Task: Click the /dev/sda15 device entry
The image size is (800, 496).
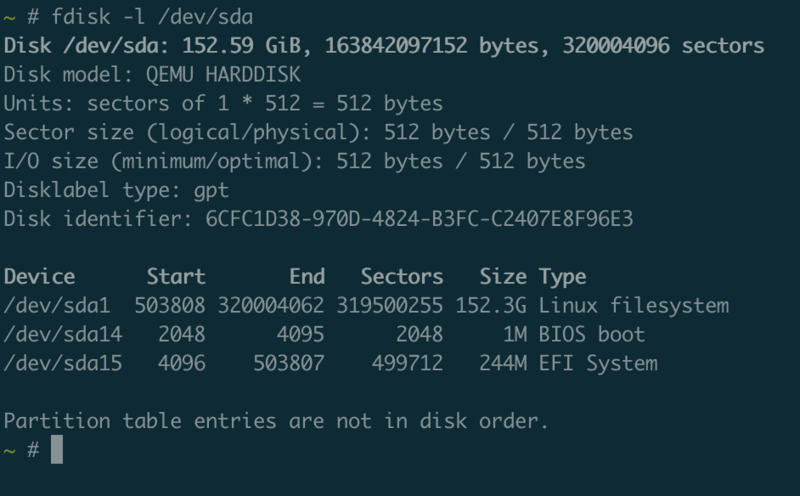Action: coord(63,363)
